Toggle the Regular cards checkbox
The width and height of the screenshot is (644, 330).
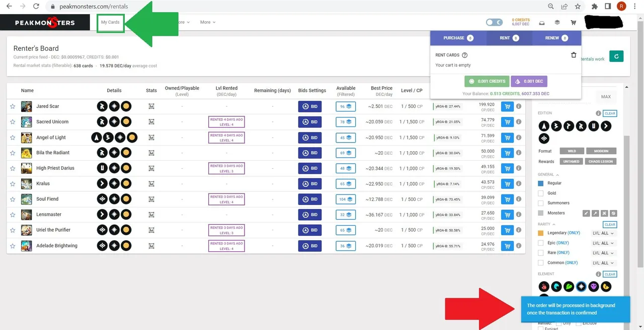click(x=541, y=183)
